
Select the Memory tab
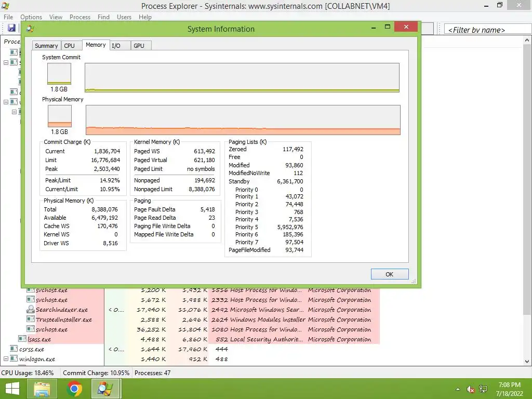96,45
